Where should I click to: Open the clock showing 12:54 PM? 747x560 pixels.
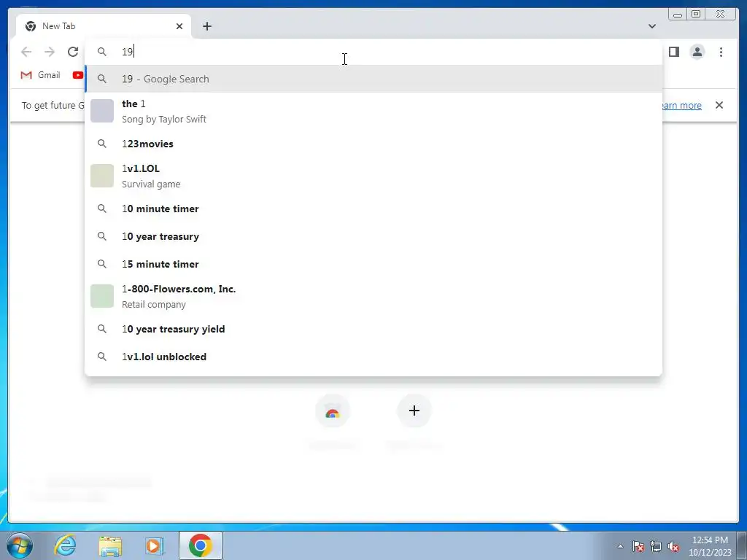pyautogui.click(x=710, y=546)
